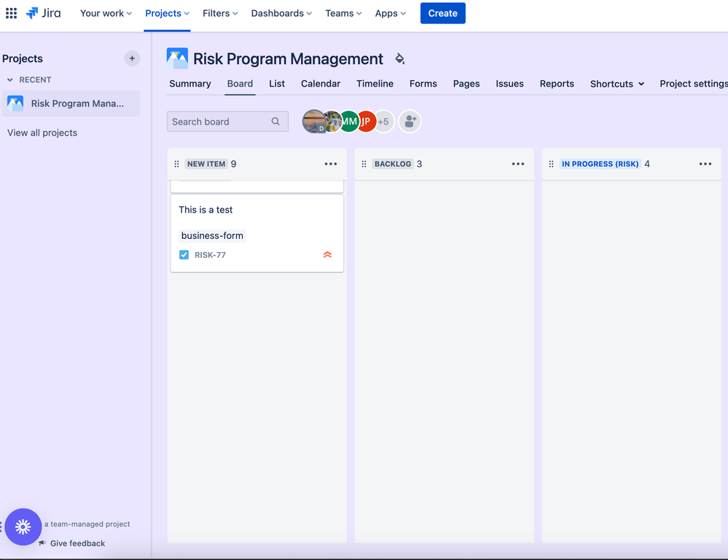
Task: Filter by MM green avatar
Action: click(x=349, y=122)
